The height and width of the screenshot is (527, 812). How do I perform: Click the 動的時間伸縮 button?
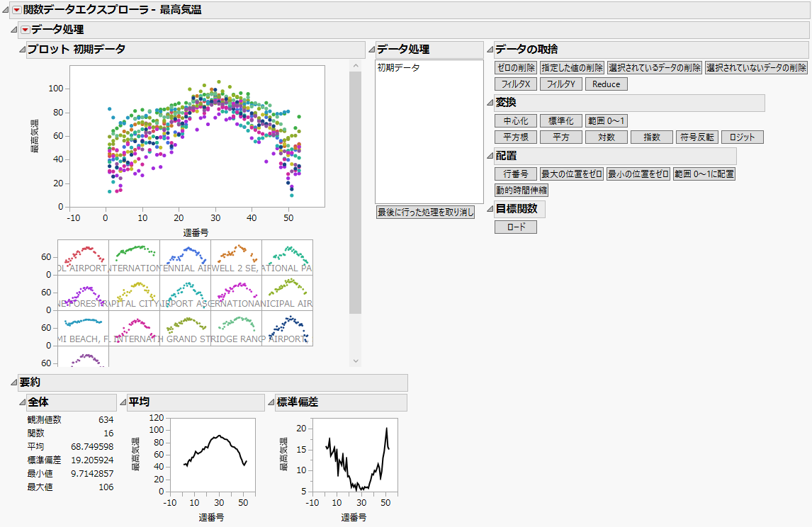(x=521, y=190)
